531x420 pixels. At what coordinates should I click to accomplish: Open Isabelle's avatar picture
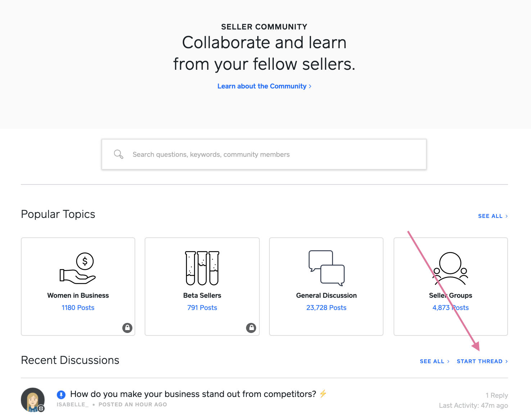[x=33, y=400]
